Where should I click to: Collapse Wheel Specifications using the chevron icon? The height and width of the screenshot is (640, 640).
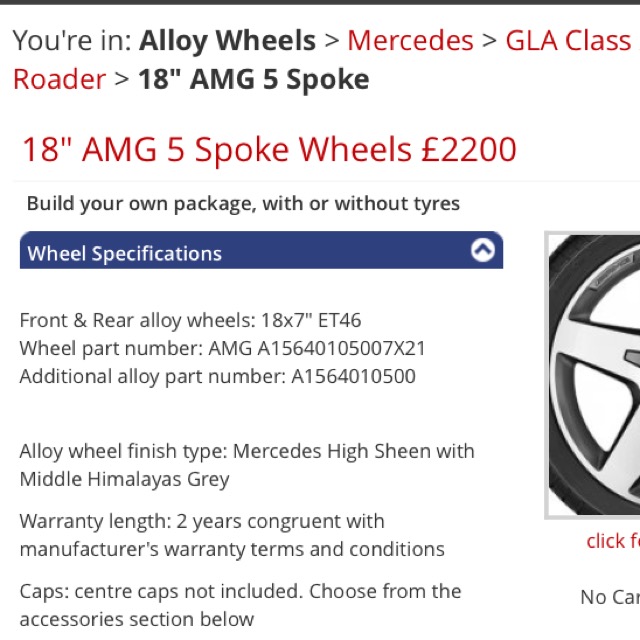click(483, 250)
